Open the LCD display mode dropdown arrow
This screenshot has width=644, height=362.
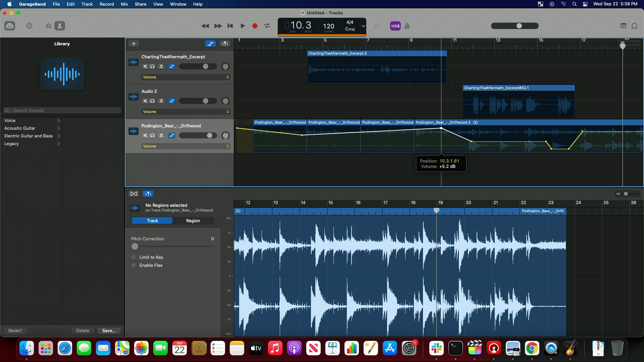[363, 26]
